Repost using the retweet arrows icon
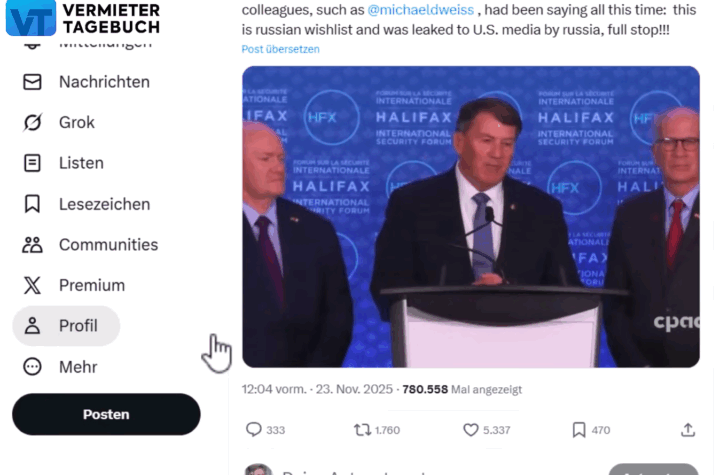 362,430
